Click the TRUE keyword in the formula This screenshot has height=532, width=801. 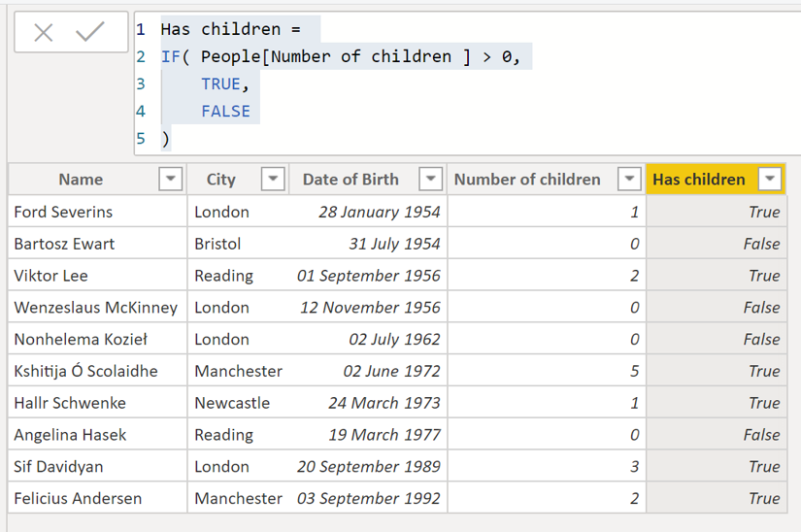point(220,84)
